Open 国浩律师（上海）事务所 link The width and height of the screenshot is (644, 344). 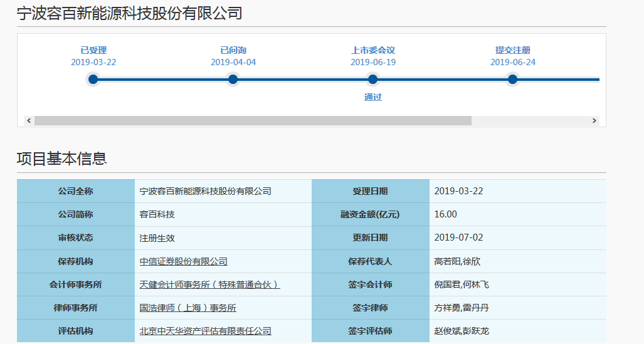point(187,308)
